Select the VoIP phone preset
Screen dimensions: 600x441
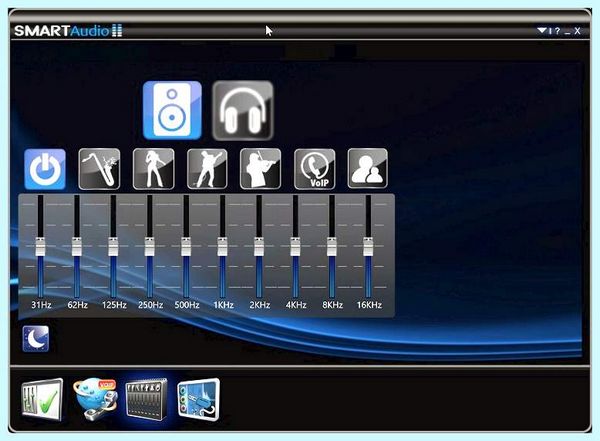pos(315,169)
